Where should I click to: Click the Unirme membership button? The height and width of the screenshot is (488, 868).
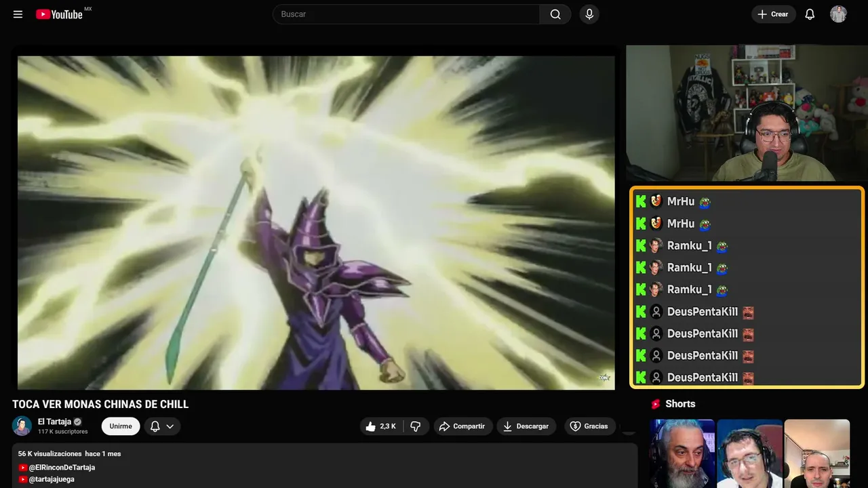click(x=121, y=426)
